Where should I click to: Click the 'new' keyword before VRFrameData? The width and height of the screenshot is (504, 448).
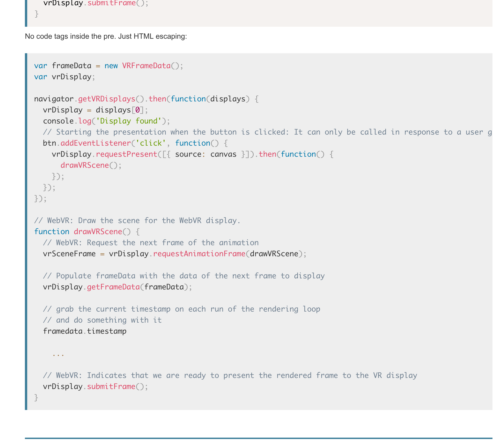coord(111,66)
